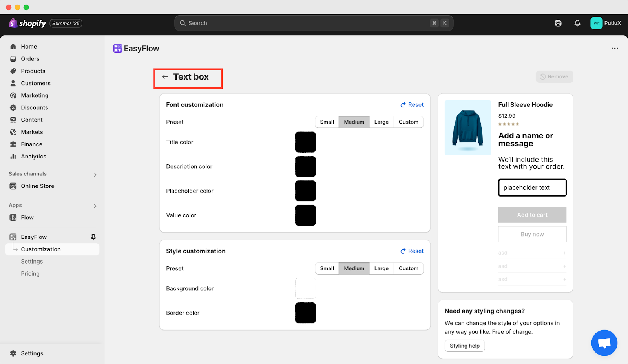The width and height of the screenshot is (628, 364).
Task: Open the sidebar Settings gear icon
Action: point(13,353)
